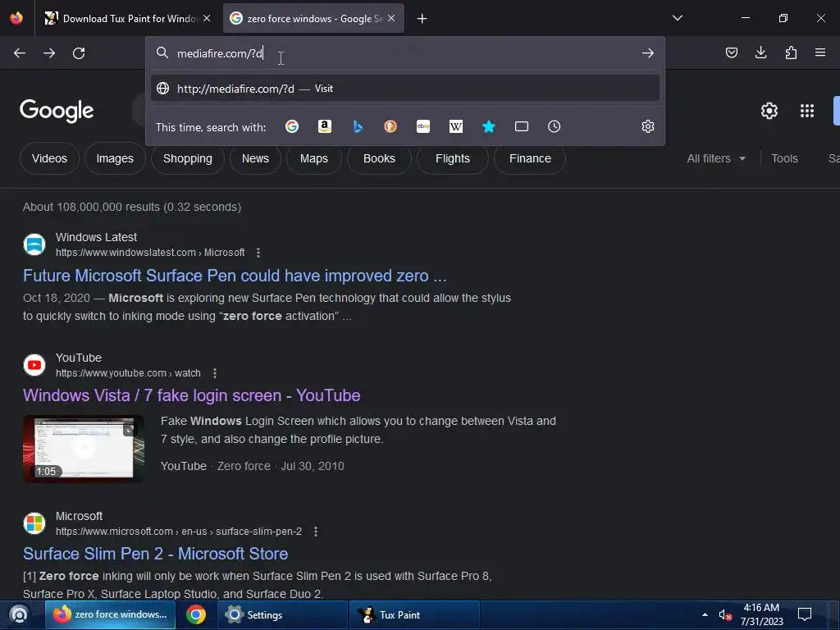The width and height of the screenshot is (840, 630).
Task: Filter results by Books
Action: tap(379, 158)
